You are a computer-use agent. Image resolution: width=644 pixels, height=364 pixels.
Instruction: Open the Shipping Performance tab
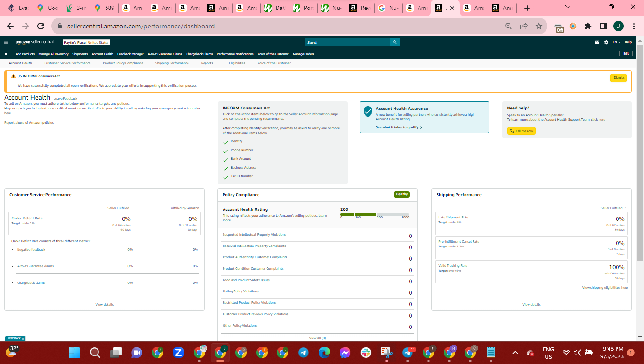(x=172, y=63)
